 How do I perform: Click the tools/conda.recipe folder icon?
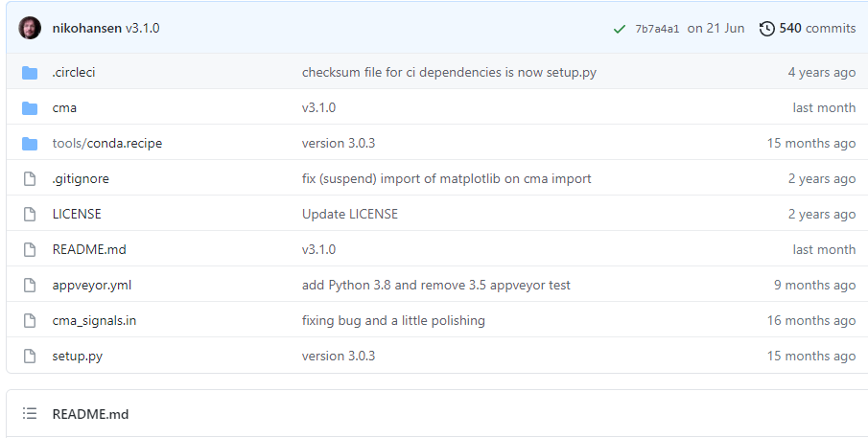click(30, 144)
